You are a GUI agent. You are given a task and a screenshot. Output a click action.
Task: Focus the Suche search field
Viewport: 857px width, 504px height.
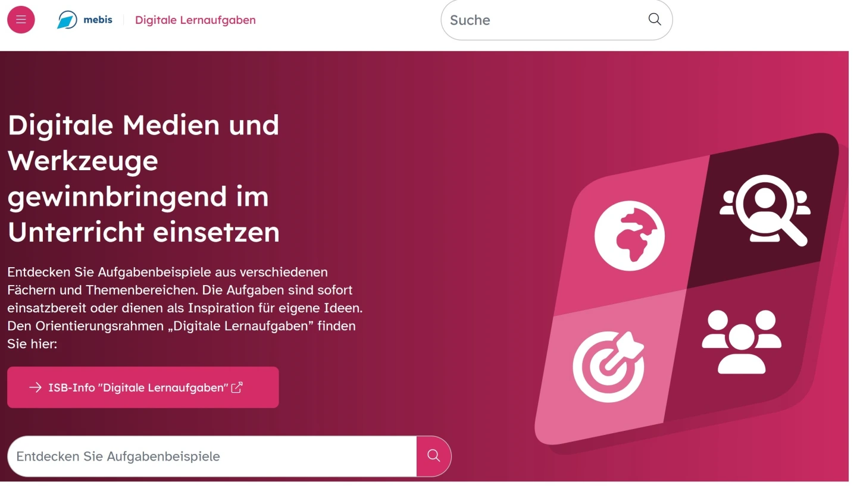(x=556, y=20)
